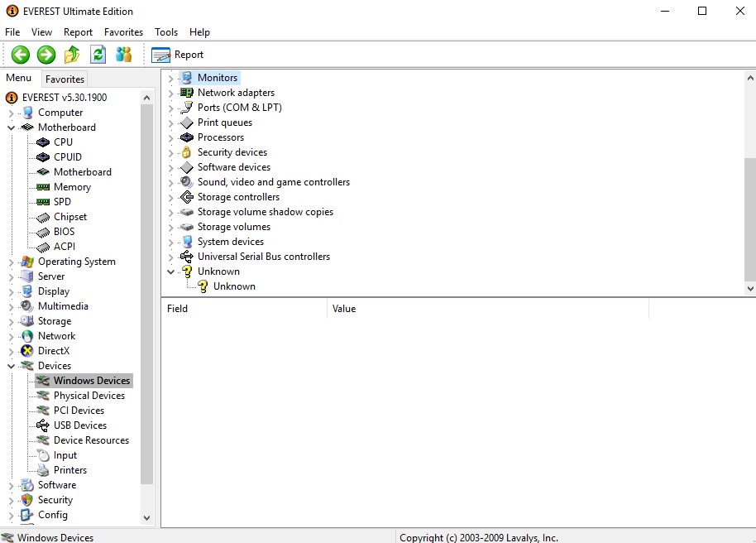This screenshot has width=756, height=543.
Task: Switch to the Favorites tab in sidebar
Action: [65, 79]
